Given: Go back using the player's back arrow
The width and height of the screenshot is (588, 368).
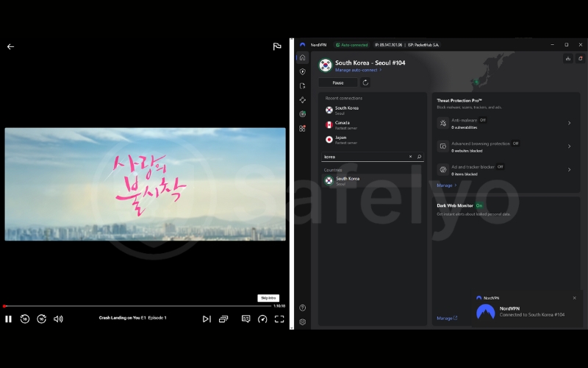Looking at the screenshot, I should (x=10, y=46).
